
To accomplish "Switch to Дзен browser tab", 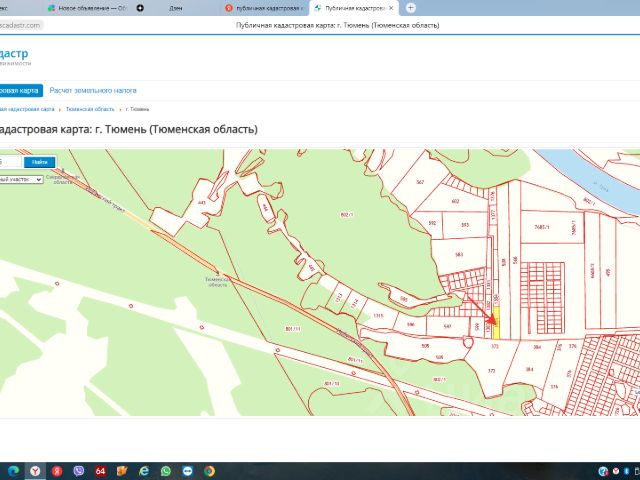I will pos(176,7).
